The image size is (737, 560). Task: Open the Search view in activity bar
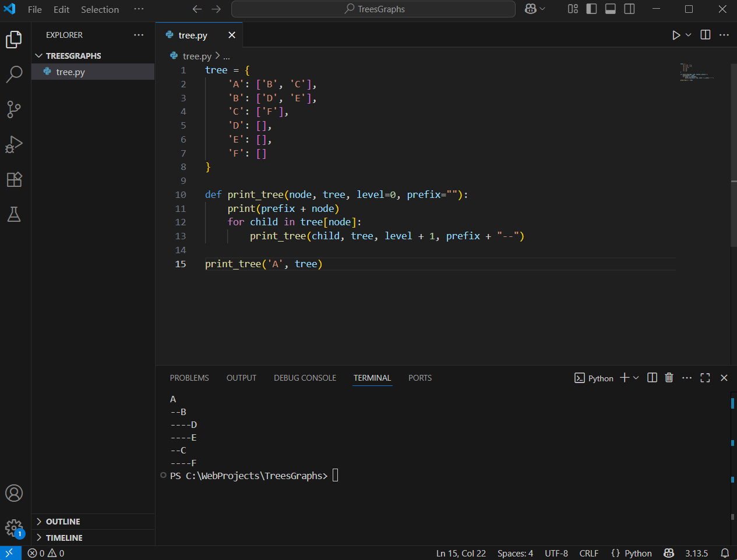(14, 74)
